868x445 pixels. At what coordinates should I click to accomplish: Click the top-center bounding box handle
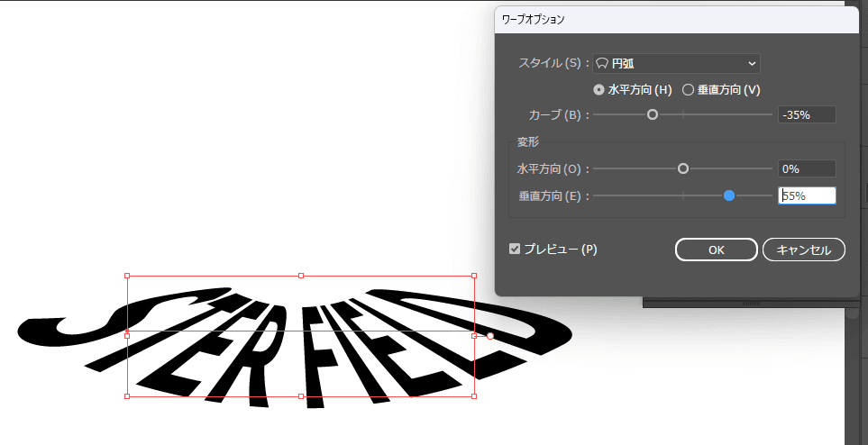(301, 277)
